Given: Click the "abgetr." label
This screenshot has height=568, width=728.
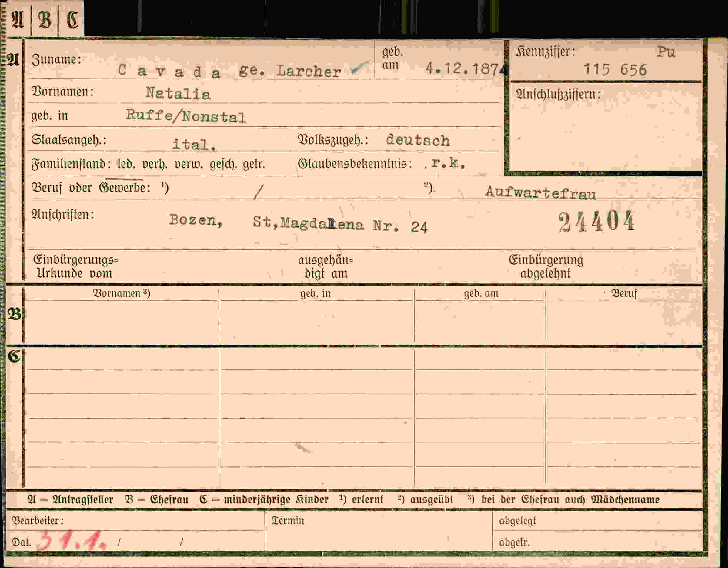Looking at the screenshot, I should click(x=514, y=542).
